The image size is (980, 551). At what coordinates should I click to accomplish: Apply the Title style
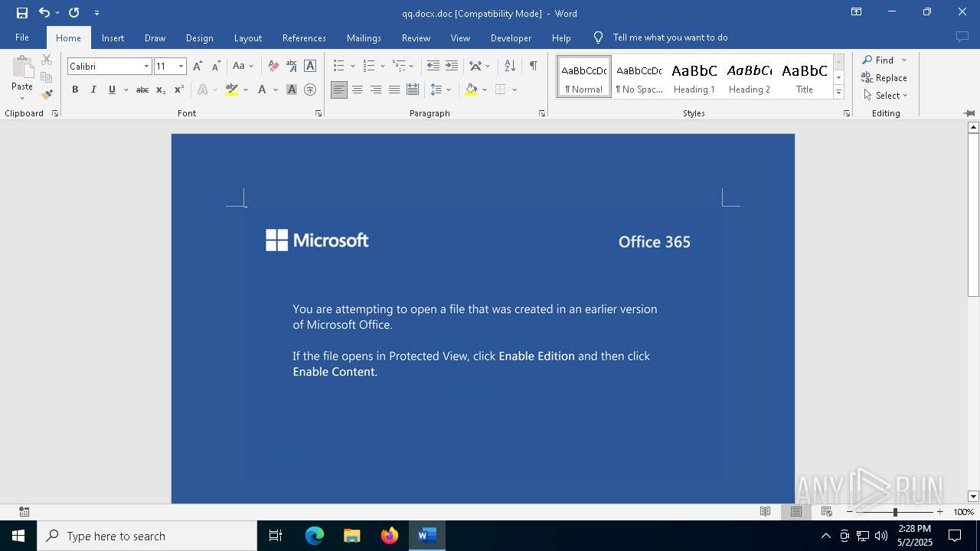[x=805, y=77]
